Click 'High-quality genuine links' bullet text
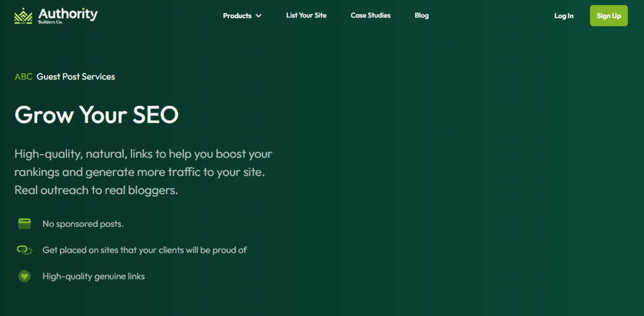The height and width of the screenshot is (316, 644). coord(94,276)
